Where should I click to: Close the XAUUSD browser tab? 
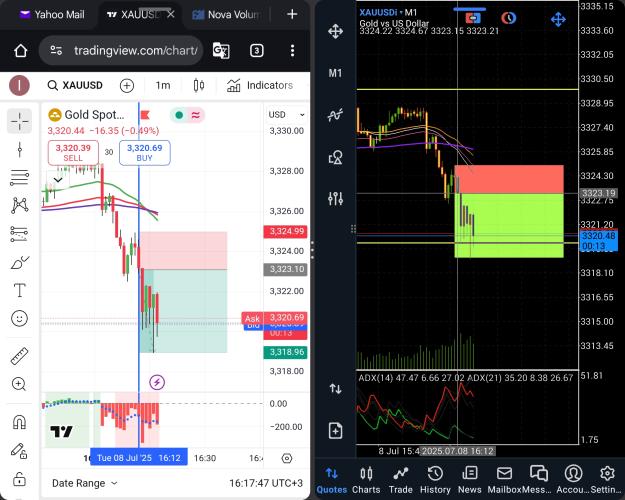click(171, 14)
